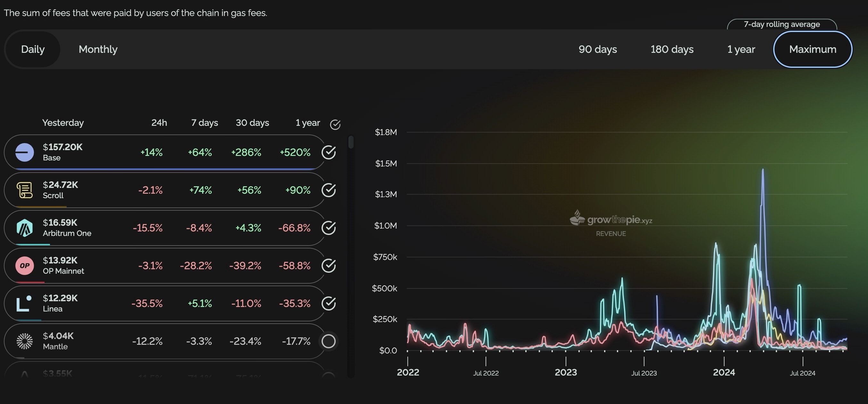Click the Scroll chain scroll icon
Screen dimensions: 868x404
tap(25, 190)
